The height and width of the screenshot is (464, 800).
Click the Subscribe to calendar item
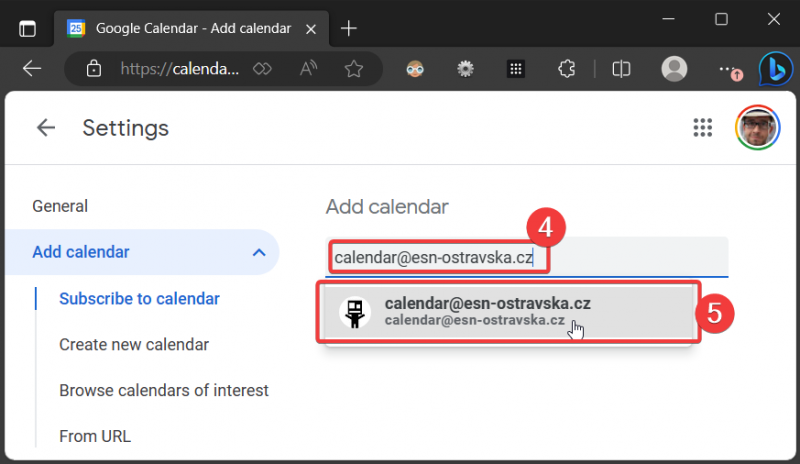point(139,298)
